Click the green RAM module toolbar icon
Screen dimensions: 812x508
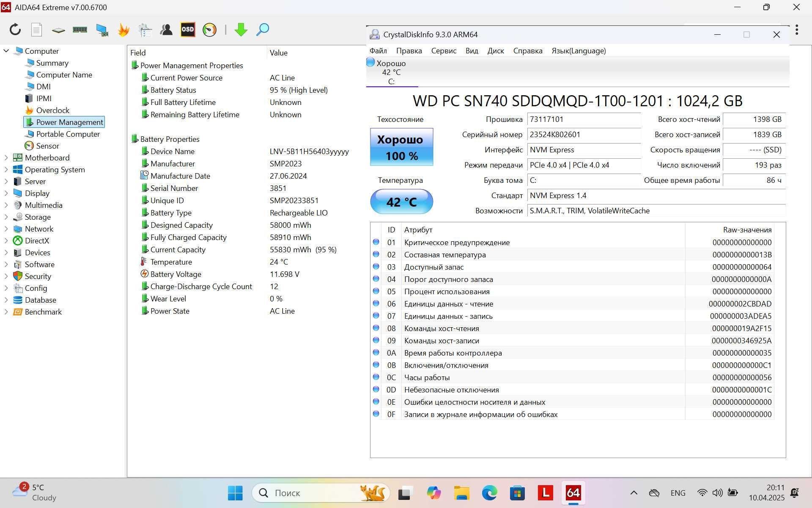click(x=80, y=30)
